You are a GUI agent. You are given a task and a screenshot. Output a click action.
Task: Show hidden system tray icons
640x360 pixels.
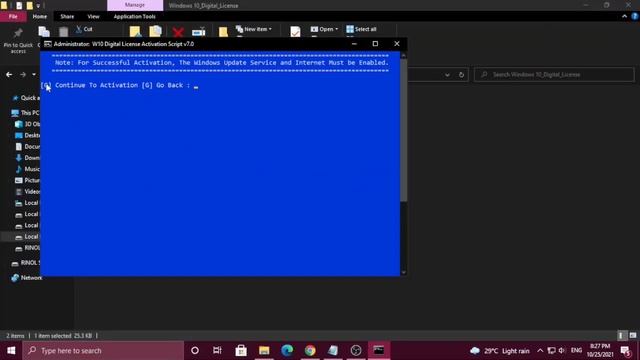[540, 351]
